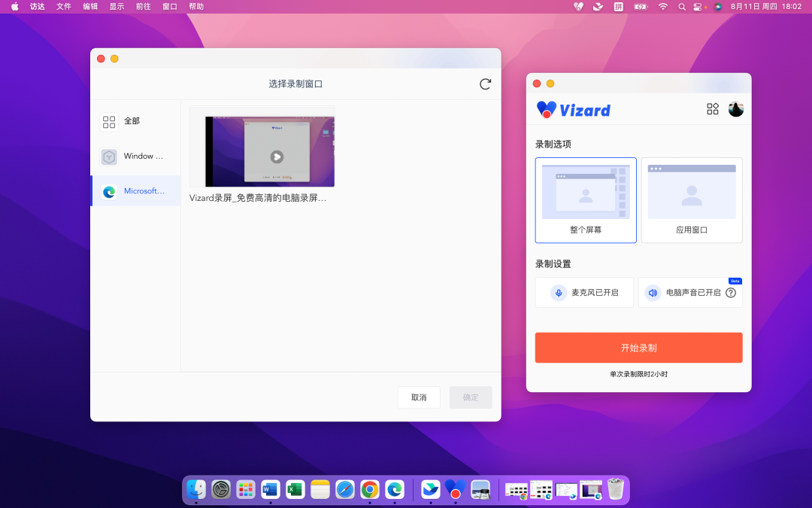The height and width of the screenshot is (508, 812).
Task: Open Microsoft Word from the Dock
Action: [270, 488]
